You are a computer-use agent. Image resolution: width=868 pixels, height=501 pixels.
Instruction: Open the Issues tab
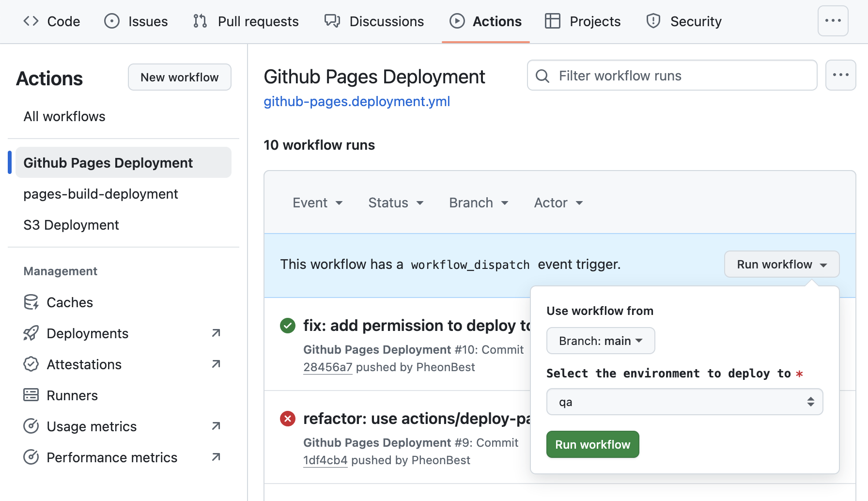(x=136, y=21)
